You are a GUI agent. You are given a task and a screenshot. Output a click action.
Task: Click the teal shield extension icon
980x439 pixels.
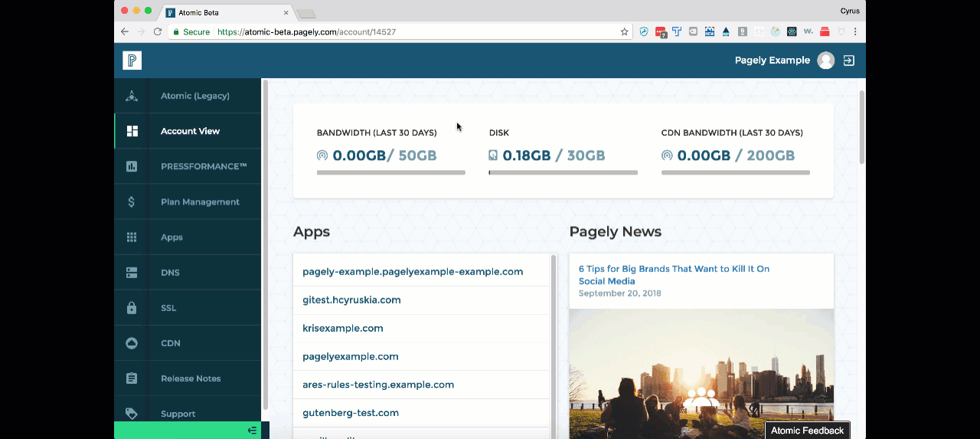(x=644, y=32)
